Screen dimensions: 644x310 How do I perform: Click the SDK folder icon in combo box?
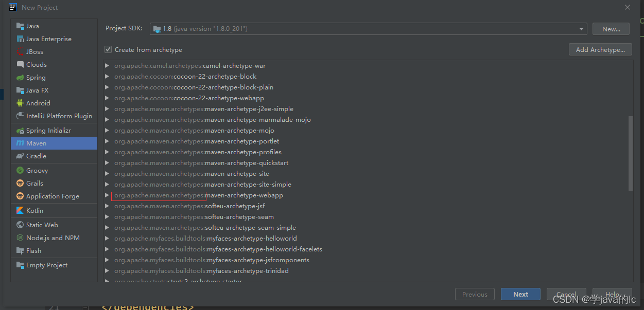pos(157,29)
